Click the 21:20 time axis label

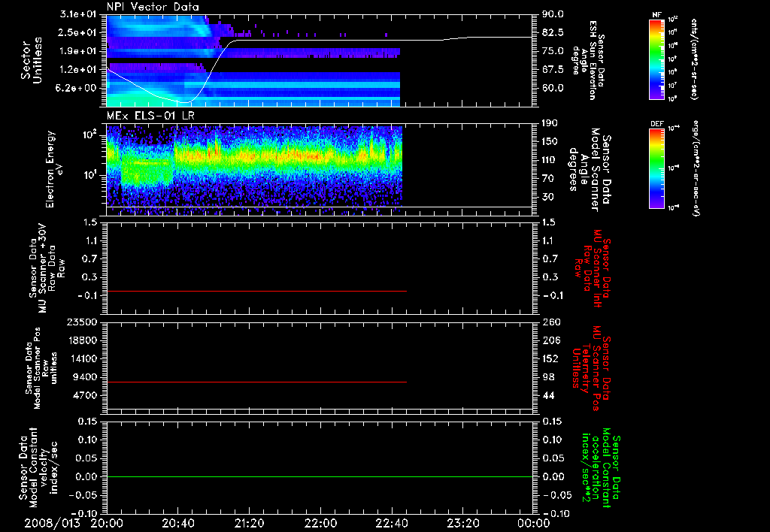click(x=249, y=523)
